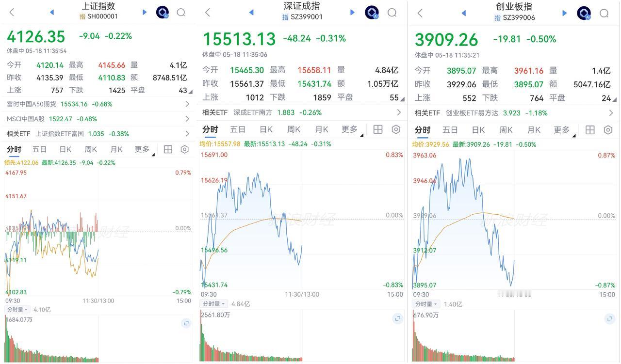The height and width of the screenshot is (364, 621).
Task: Switch to previous index before 深证成指
Action: tap(251, 13)
